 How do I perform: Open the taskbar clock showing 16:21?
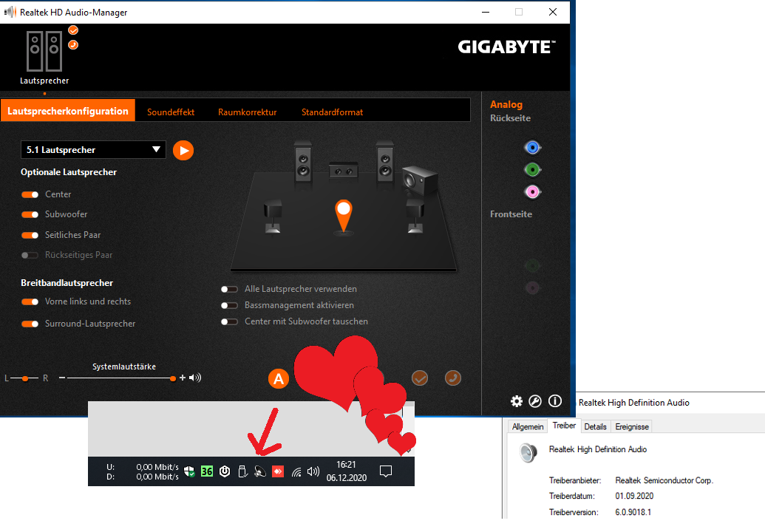347,471
